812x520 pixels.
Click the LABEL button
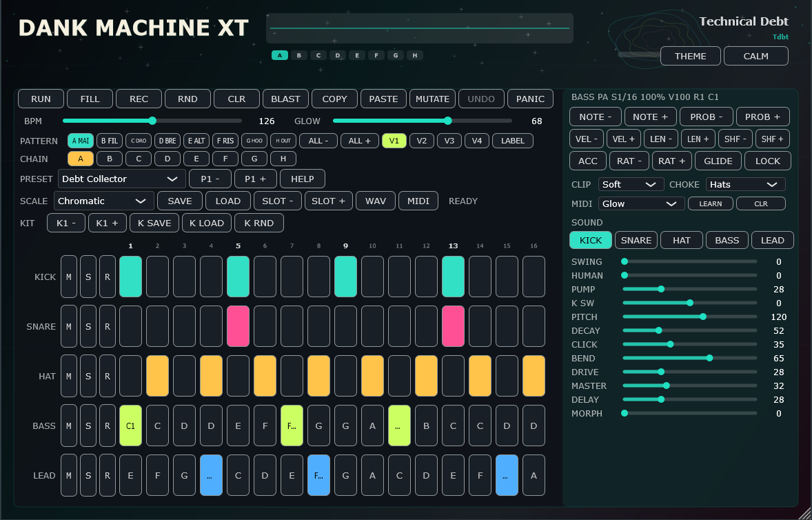[x=513, y=141]
